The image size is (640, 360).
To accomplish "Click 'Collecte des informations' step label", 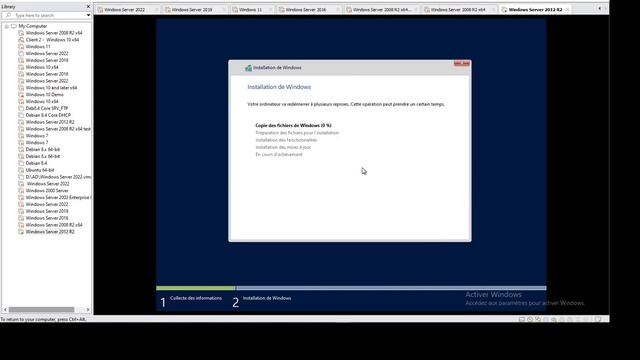I will [196, 298].
